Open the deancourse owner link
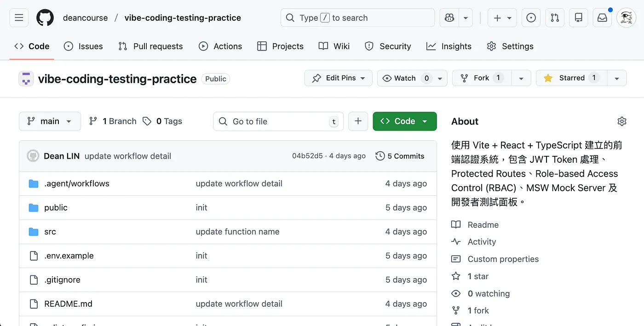 (x=86, y=18)
